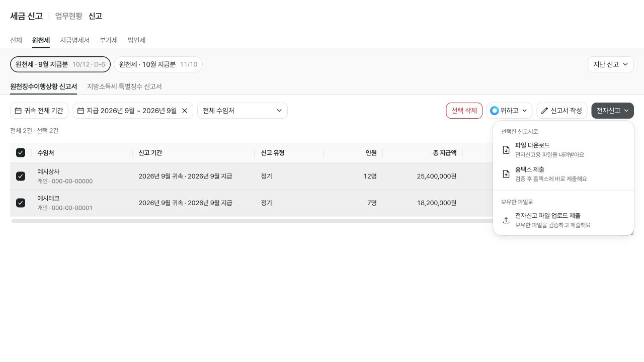Choose 파일 다운로드 from the menu
Image resolution: width=644 pixels, height=362 pixels.
[563, 150]
